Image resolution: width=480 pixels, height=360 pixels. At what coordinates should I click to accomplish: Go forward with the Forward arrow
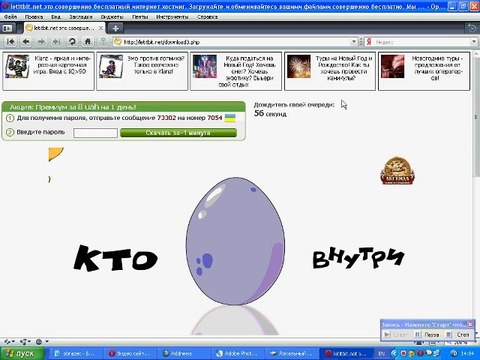coord(41,42)
